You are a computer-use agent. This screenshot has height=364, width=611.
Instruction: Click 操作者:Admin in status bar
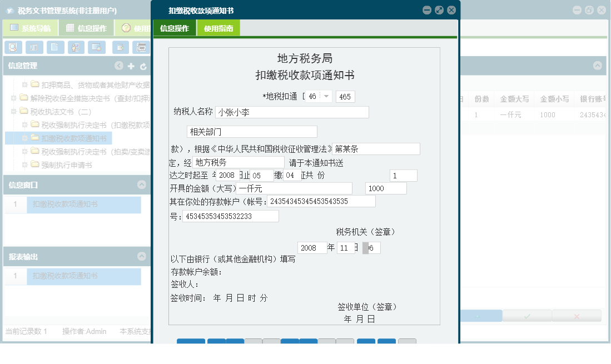point(84,331)
